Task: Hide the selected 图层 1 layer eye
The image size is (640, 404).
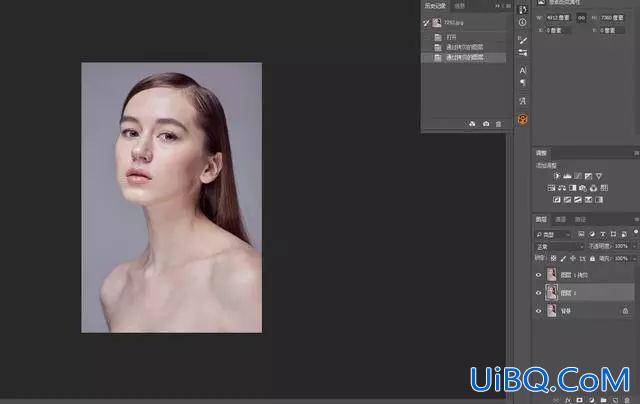Action: 538,293
